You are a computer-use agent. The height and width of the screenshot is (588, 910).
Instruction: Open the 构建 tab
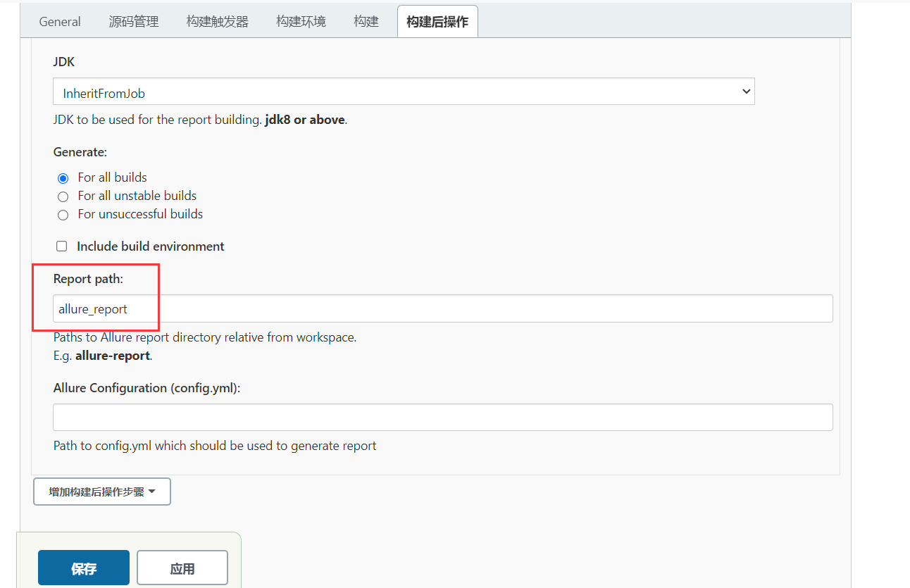point(366,21)
